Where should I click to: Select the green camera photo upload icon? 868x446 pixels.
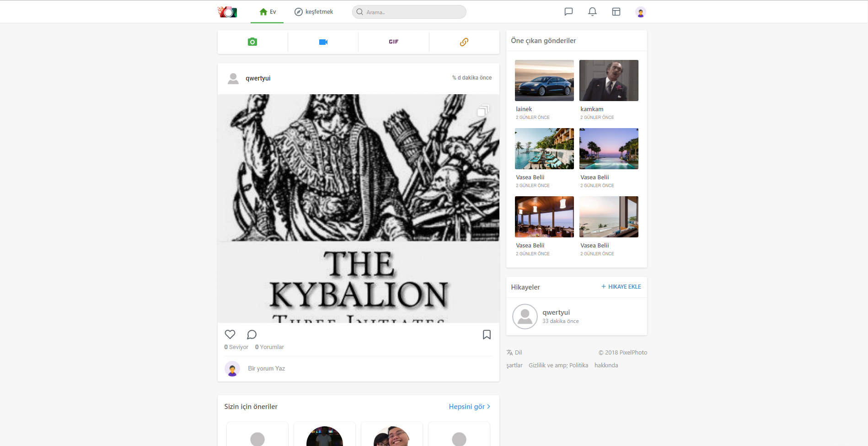pyautogui.click(x=252, y=42)
